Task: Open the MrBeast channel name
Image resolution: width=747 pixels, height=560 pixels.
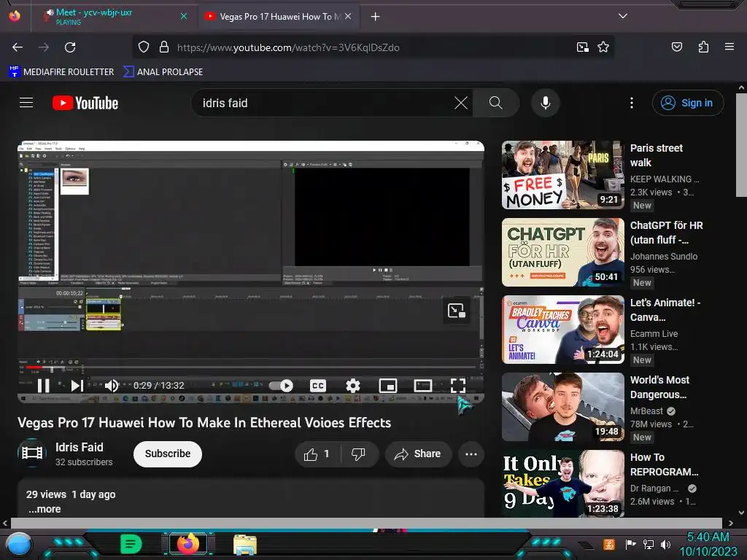Action: (x=646, y=411)
